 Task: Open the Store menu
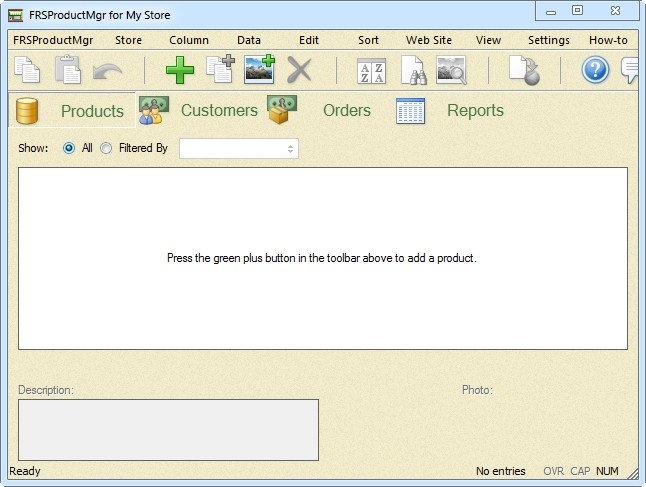[x=128, y=40]
